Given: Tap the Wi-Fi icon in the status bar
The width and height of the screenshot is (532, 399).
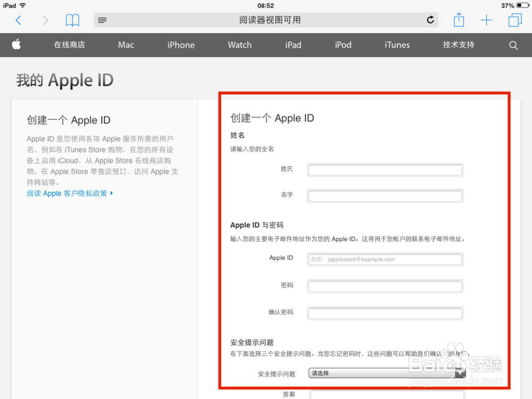Looking at the screenshot, I should (23, 5).
